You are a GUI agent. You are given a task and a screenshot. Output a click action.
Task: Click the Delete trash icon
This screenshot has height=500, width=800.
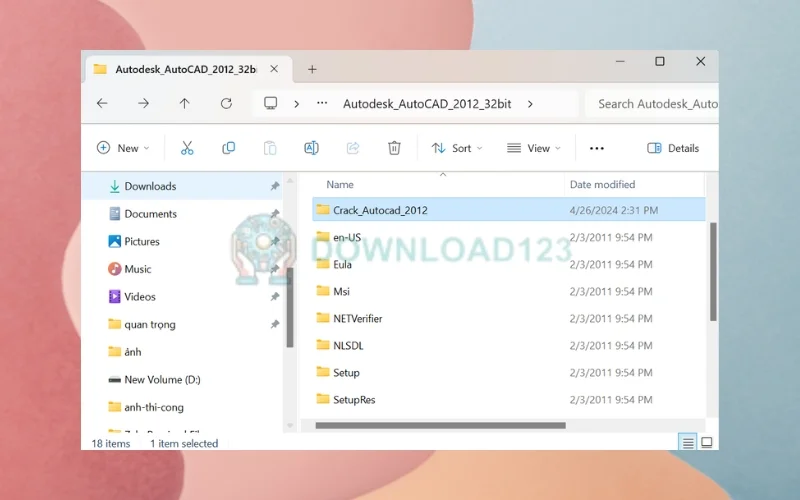coord(394,148)
